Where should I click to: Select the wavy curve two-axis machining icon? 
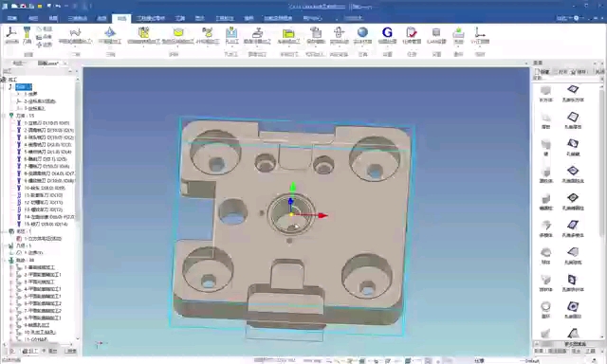pos(75,32)
